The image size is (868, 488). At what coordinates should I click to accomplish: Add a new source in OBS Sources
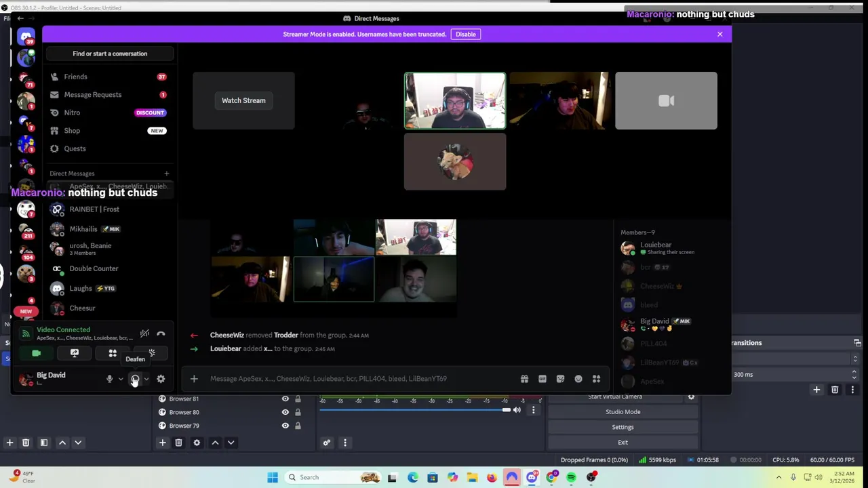[x=162, y=443]
